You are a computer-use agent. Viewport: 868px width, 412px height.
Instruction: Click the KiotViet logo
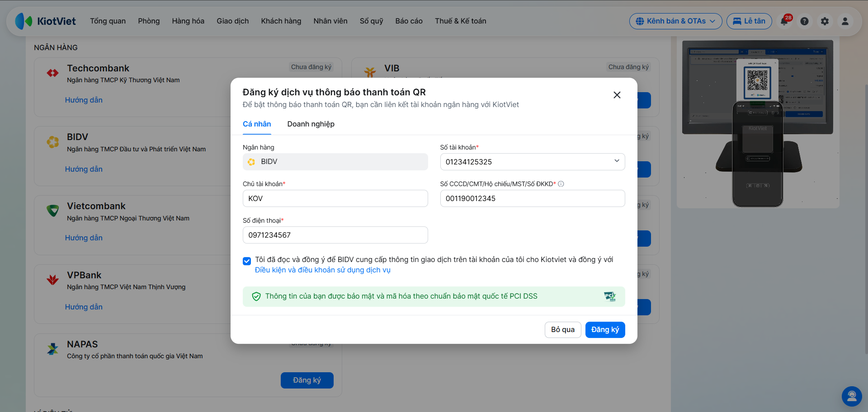(x=45, y=21)
